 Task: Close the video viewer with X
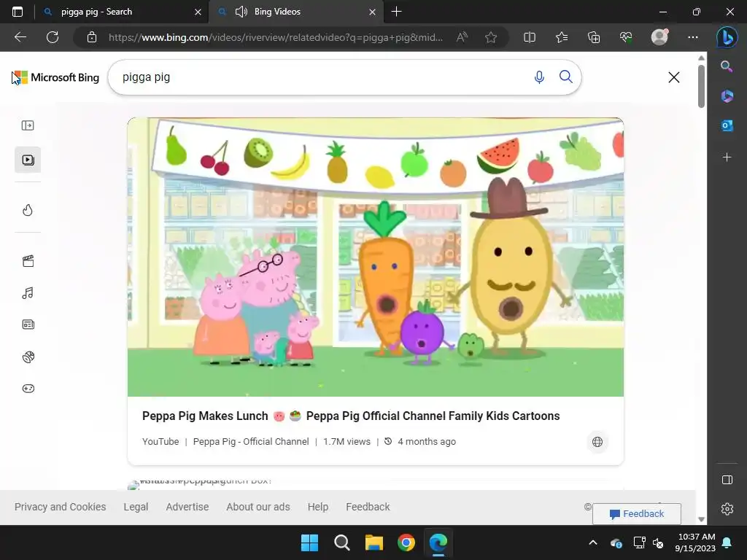pos(673,77)
